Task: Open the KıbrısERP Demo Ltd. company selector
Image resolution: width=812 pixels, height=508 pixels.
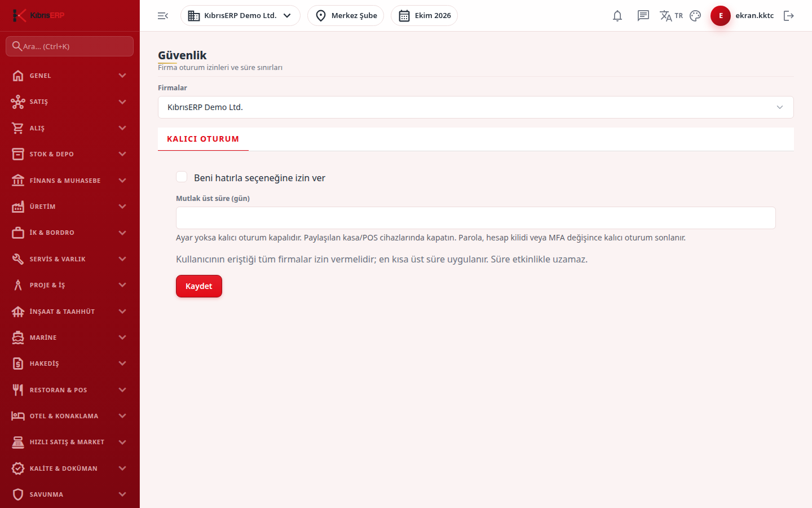Action: (x=240, y=16)
